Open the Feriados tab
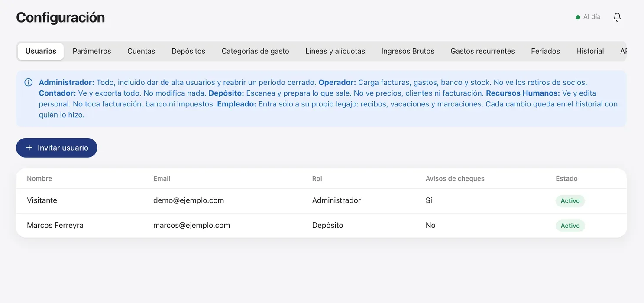This screenshot has width=644, height=303. click(x=545, y=51)
